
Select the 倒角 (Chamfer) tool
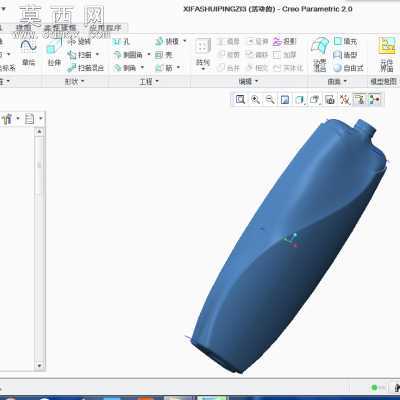(125, 68)
